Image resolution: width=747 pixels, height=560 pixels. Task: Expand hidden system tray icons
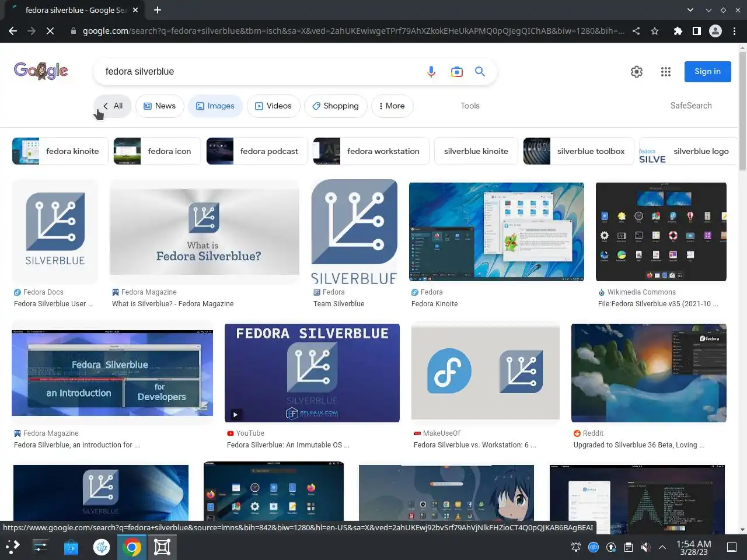[662, 547]
